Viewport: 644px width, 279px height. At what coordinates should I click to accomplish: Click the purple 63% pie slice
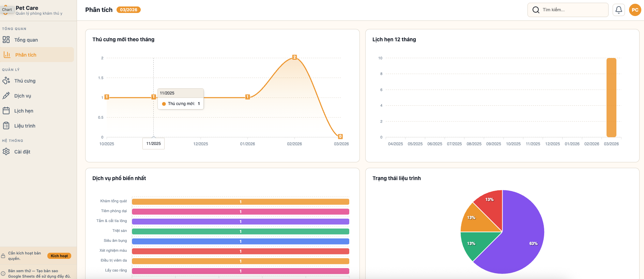pyautogui.click(x=521, y=239)
